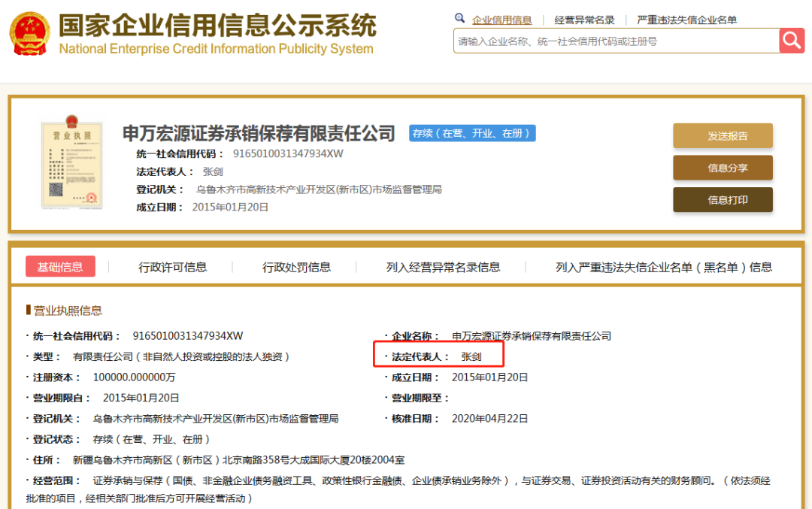Select the 经营异常名录 search category
Viewport: 812px width, 509px height.
pyautogui.click(x=584, y=20)
